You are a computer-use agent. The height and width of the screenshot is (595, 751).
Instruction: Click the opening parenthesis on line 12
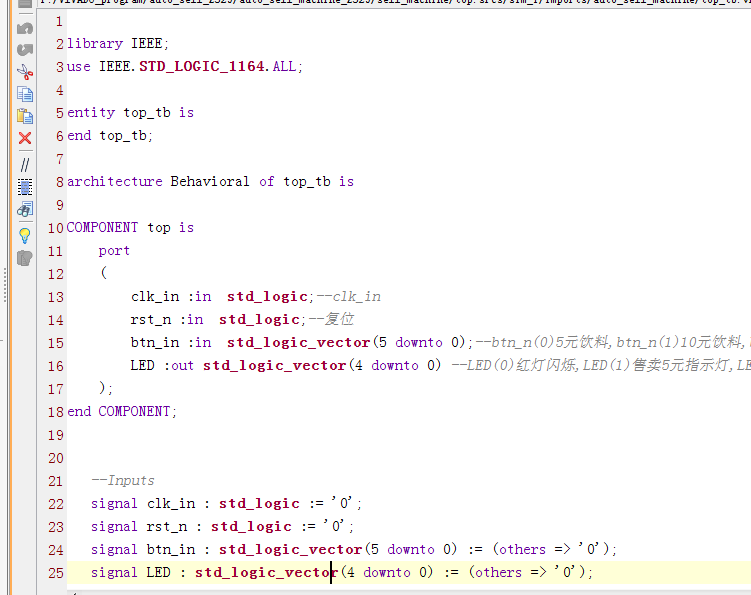[x=103, y=273]
